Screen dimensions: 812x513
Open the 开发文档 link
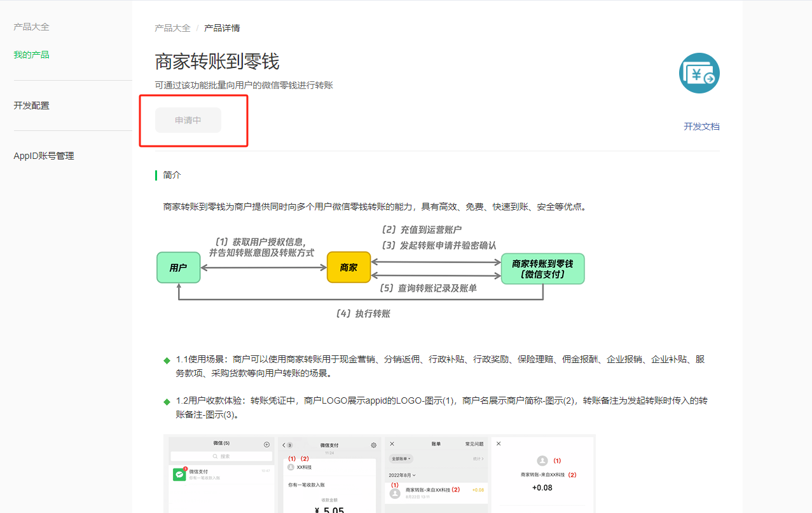(x=701, y=127)
